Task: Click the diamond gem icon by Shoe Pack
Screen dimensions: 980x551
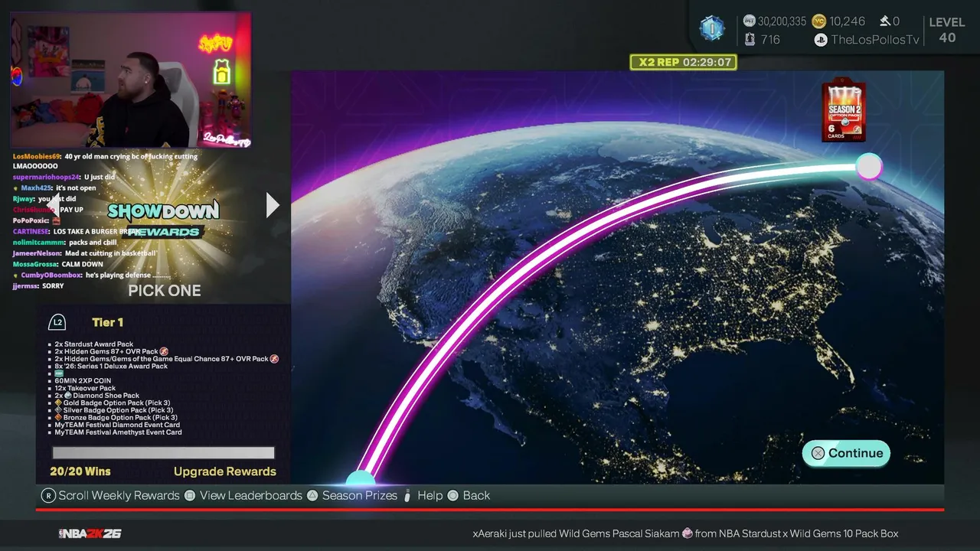Action: pyautogui.click(x=67, y=396)
